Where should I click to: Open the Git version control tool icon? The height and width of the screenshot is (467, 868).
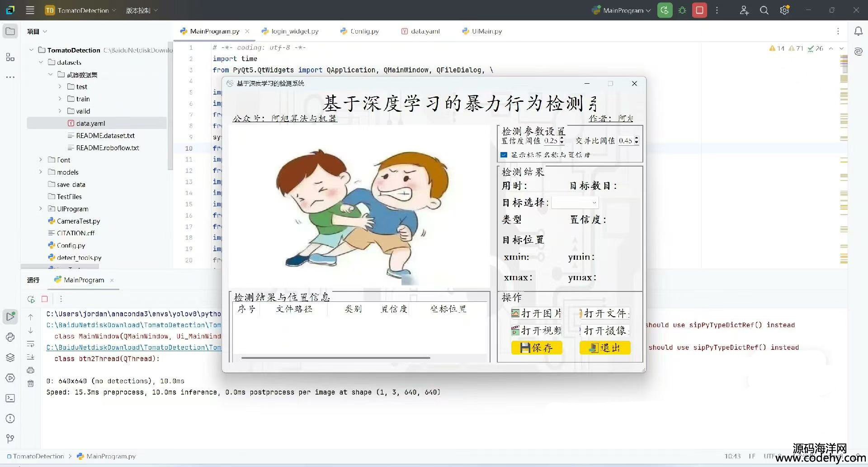[x=10, y=438]
